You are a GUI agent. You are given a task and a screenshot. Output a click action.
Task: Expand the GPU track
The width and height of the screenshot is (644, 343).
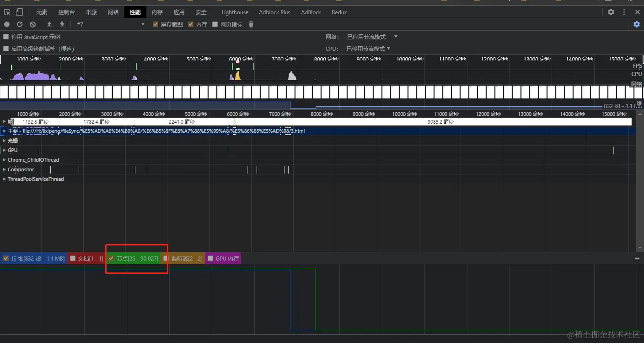click(5, 150)
